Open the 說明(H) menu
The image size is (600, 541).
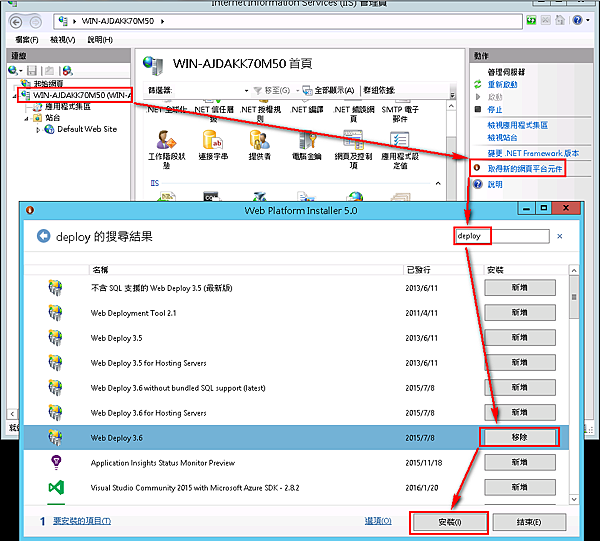pos(100,39)
